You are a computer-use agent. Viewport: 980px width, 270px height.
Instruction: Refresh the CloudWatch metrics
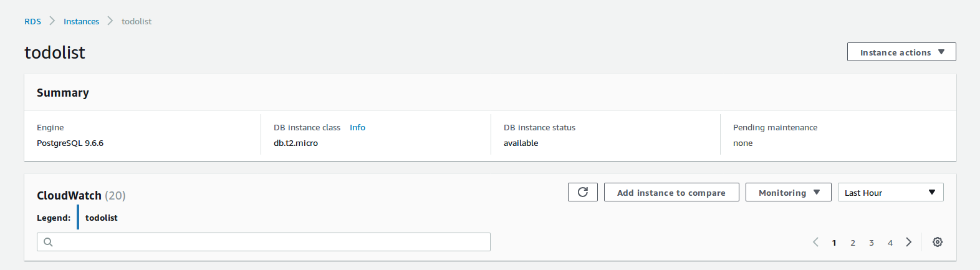pyautogui.click(x=582, y=192)
